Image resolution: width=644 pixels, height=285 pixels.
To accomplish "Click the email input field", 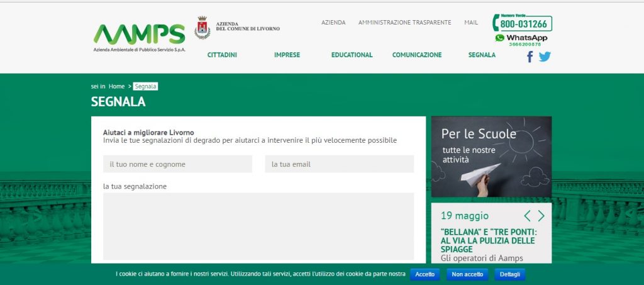I will pyautogui.click(x=339, y=164).
